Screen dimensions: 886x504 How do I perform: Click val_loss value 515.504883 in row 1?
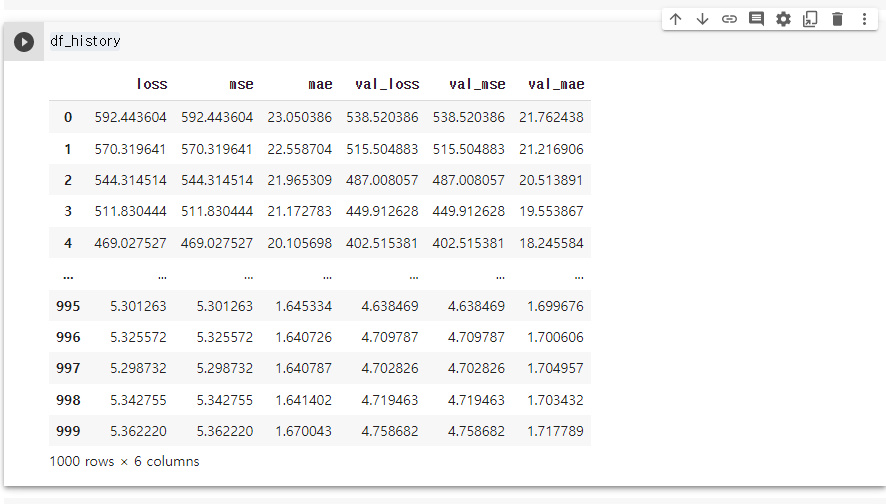coord(383,149)
